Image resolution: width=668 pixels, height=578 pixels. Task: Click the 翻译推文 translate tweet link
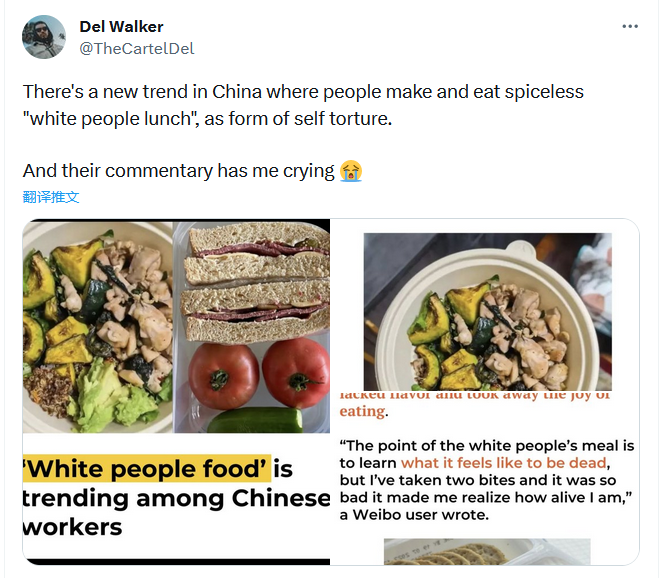coord(51,197)
